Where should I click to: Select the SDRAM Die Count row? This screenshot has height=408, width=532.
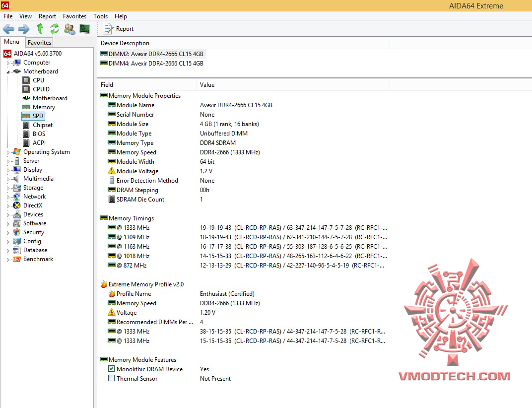point(244,199)
